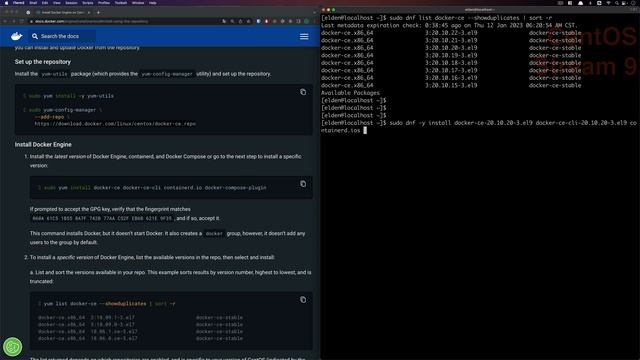The image size is (640, 360).
Task: Click the 'yum list docker-ce --showduplicates' code line
Action: coord(106,304)
